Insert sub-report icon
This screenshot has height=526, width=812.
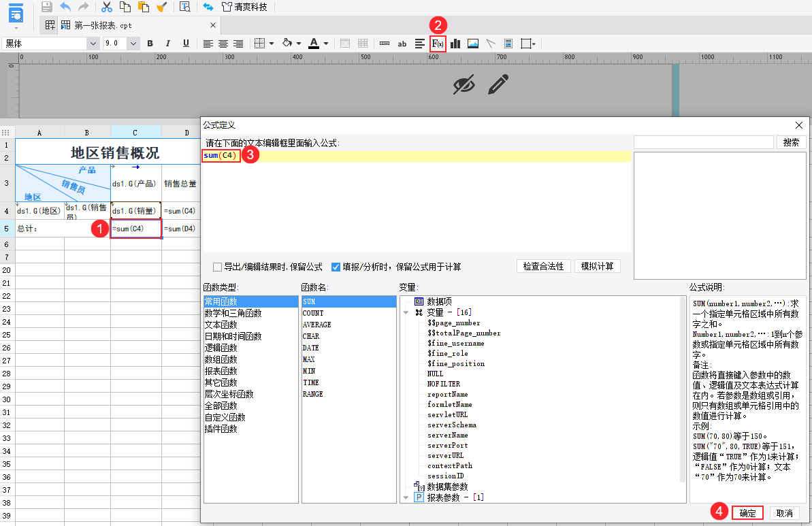(508, 44)
